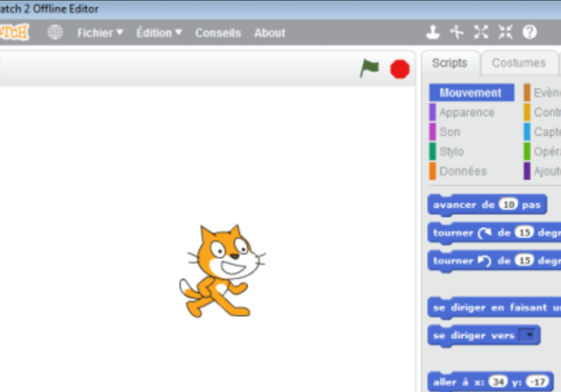Click the red stop sign button

(x=400, y=69)
